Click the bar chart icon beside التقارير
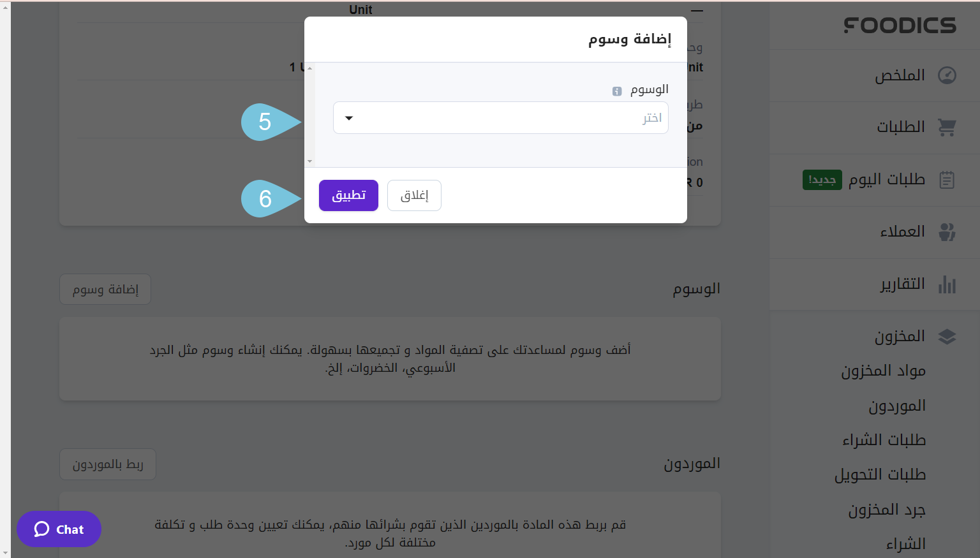Viewport: 980px width, 558px height. (x=947, y=284)
